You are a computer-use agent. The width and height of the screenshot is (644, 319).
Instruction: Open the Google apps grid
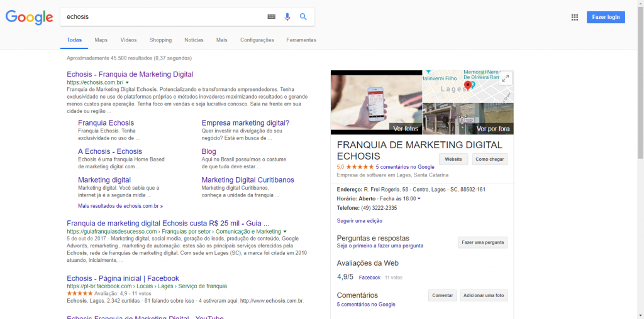[575, 17]
